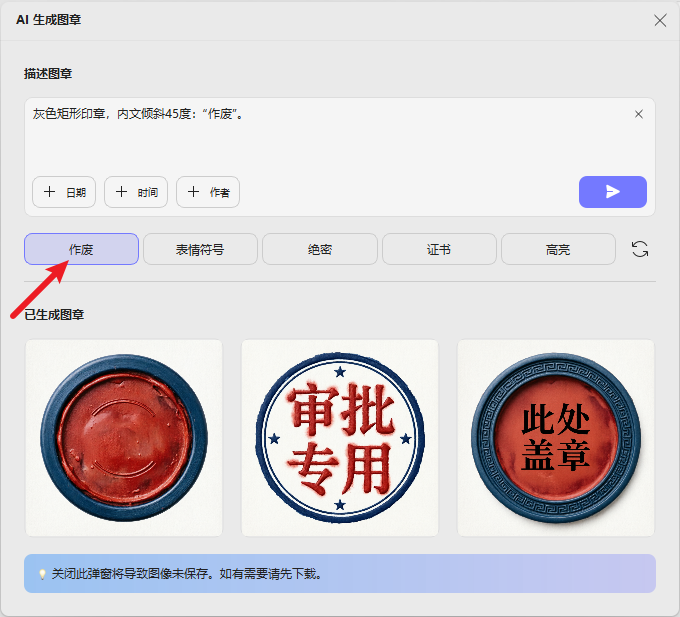The image size is (680, 617).
Task: Add 日期 to the stamp description
Action: pos(64,192)
